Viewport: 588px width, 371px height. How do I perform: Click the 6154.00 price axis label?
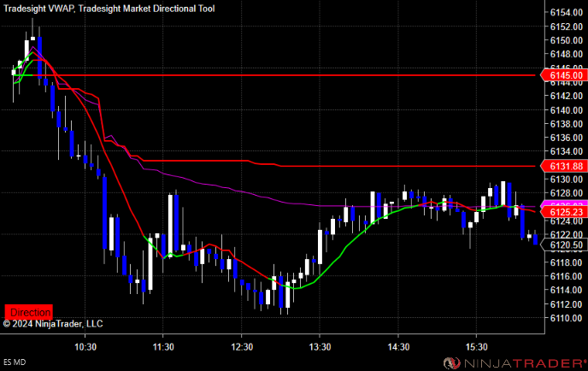pos(567,13)
